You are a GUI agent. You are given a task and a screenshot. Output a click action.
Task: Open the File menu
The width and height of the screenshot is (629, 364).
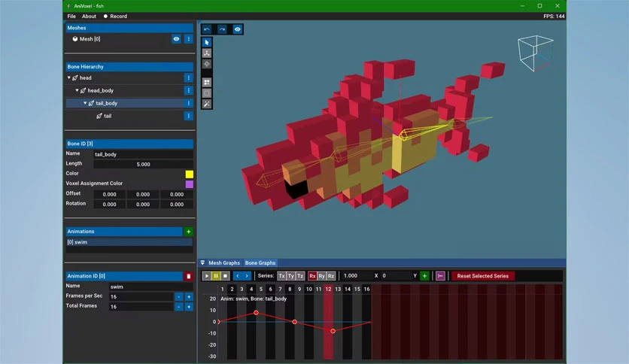click(71, 17)
